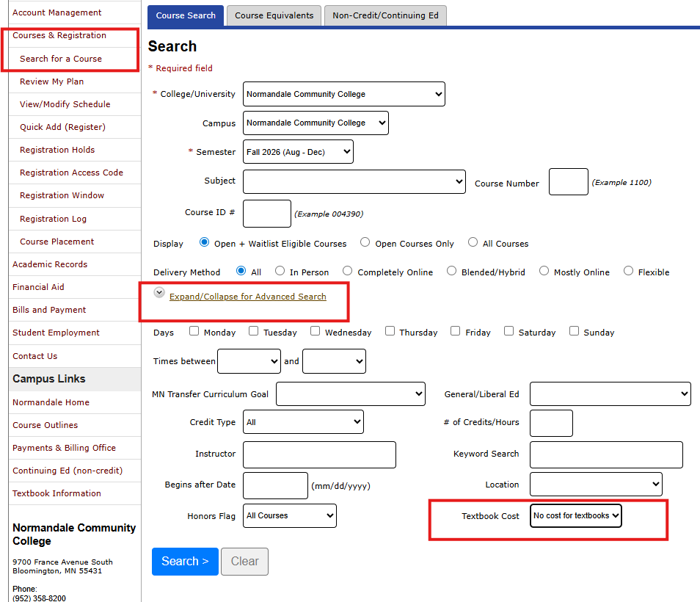Check the Thursday checkbox
This screenshot has width=700, height=602.
coord(390,330)
